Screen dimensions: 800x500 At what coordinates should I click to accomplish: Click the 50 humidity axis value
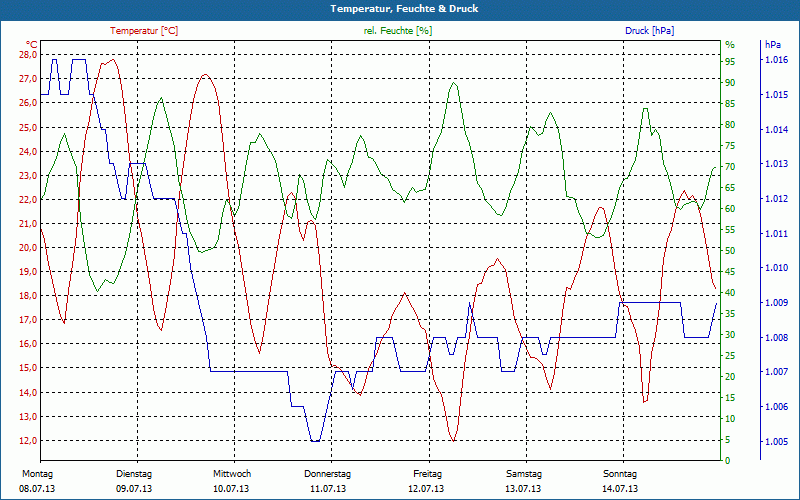coord(730,251)
